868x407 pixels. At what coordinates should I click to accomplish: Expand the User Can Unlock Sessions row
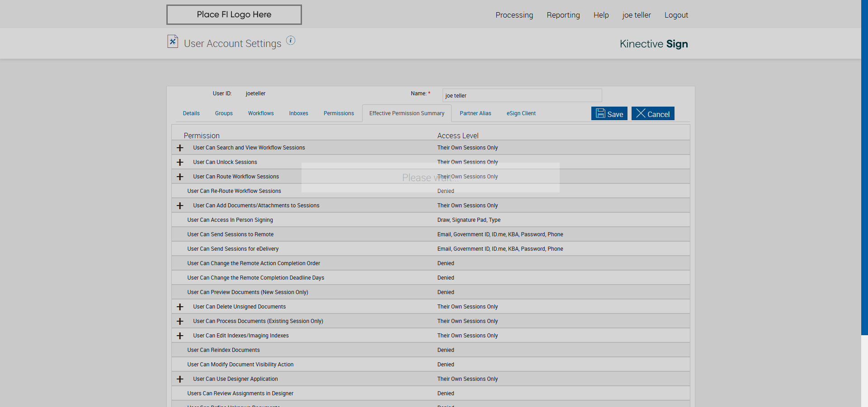coord(180,163)
